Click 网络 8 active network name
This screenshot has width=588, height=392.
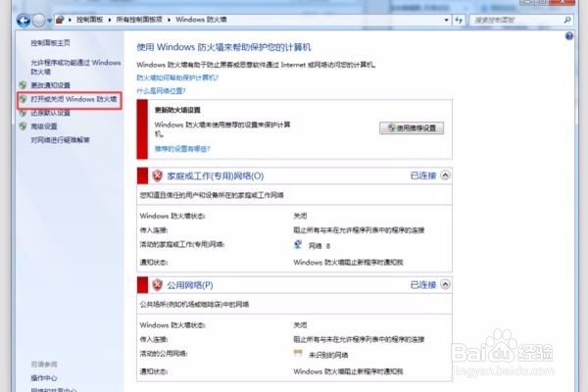[319, 246]
